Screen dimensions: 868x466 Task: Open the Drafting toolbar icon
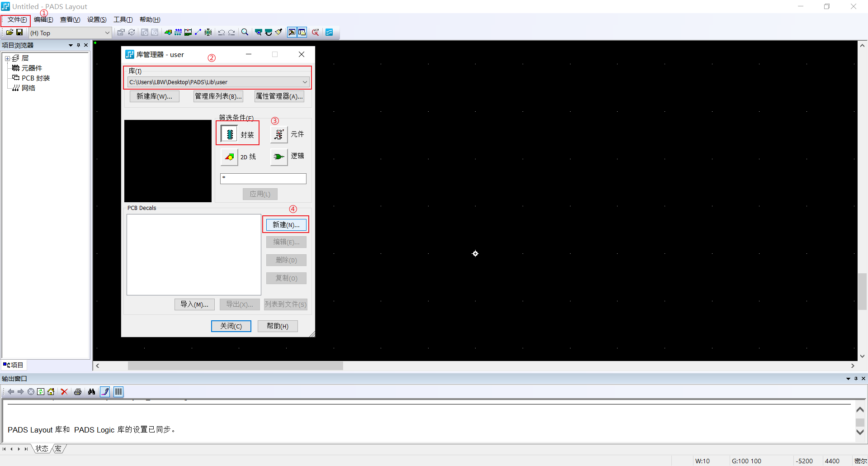[168, 32]
